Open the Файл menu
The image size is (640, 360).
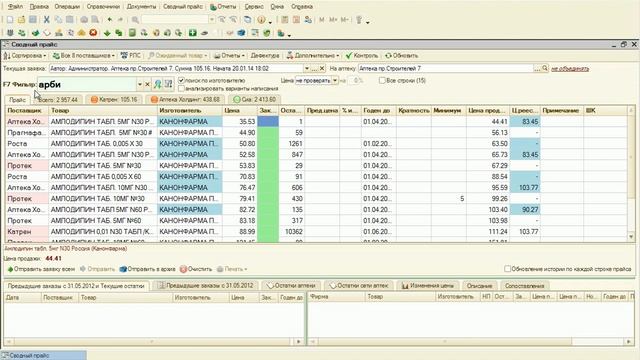16,7
